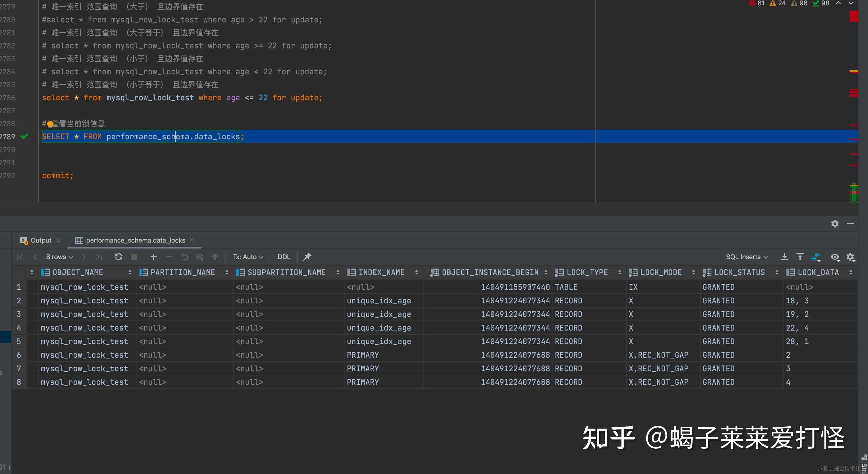The height and width of the screenshot is (474, 868).
Task: Export data using the download icon
Action: coord(785,256)
